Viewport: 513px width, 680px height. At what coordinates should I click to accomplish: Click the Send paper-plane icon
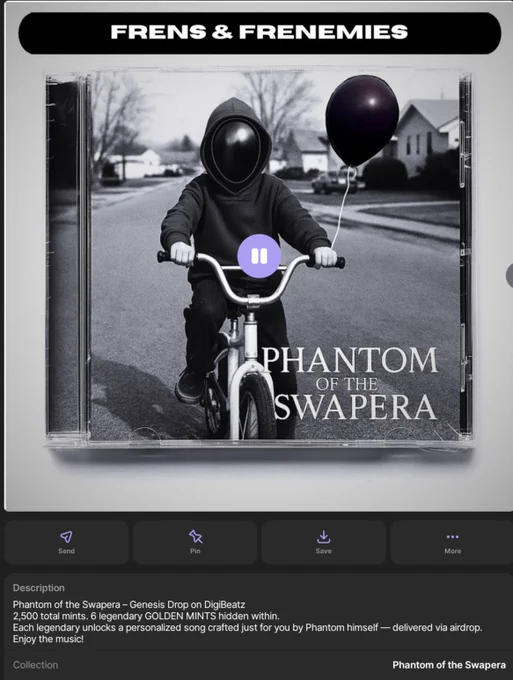click(x=66, y=536)
